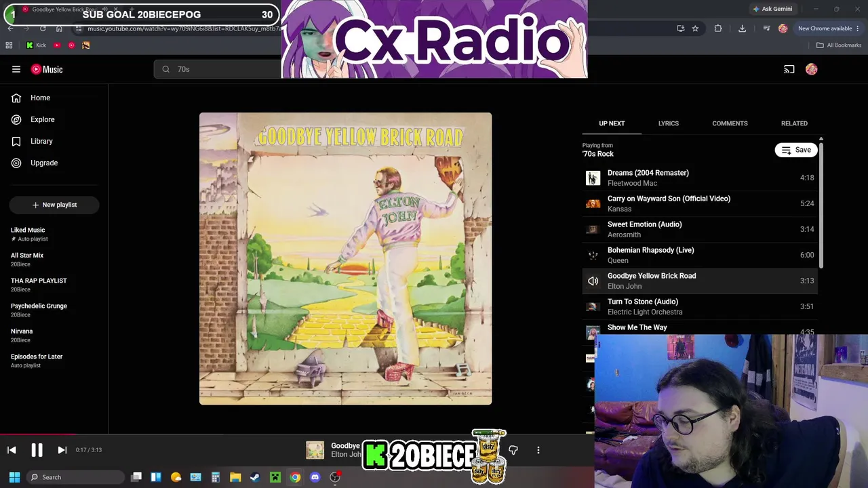
Task: Open the YouTube Music account avatar menu
Action: click(x=812, y=69)
